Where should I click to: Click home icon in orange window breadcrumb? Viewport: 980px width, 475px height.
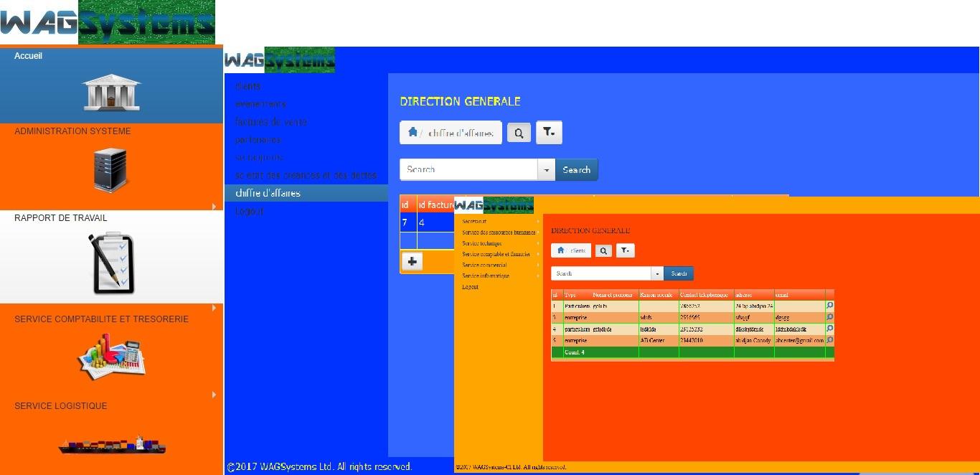pyautogui.click(x=561, y=250)
